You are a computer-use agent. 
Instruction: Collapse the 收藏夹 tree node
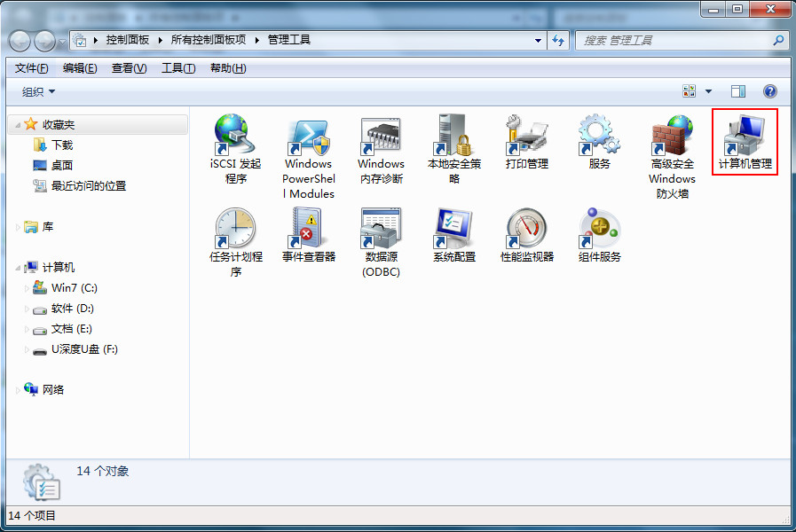(18, 125)
